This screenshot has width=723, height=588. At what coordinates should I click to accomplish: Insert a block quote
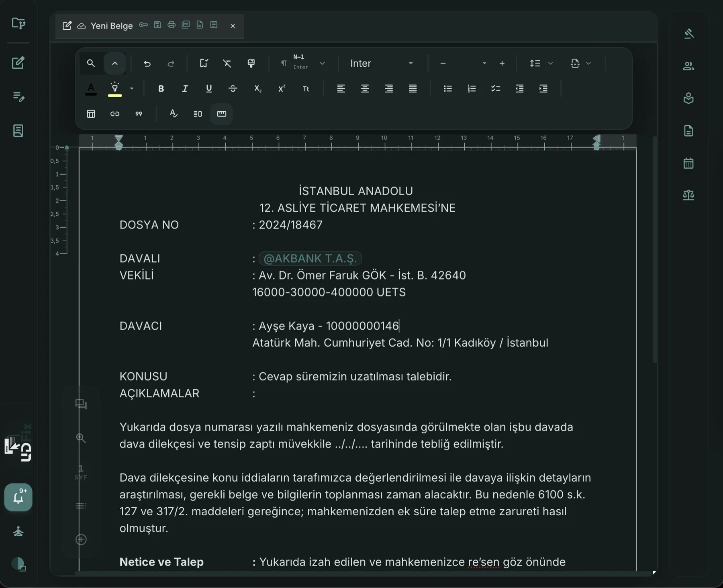tap(139, 114)
